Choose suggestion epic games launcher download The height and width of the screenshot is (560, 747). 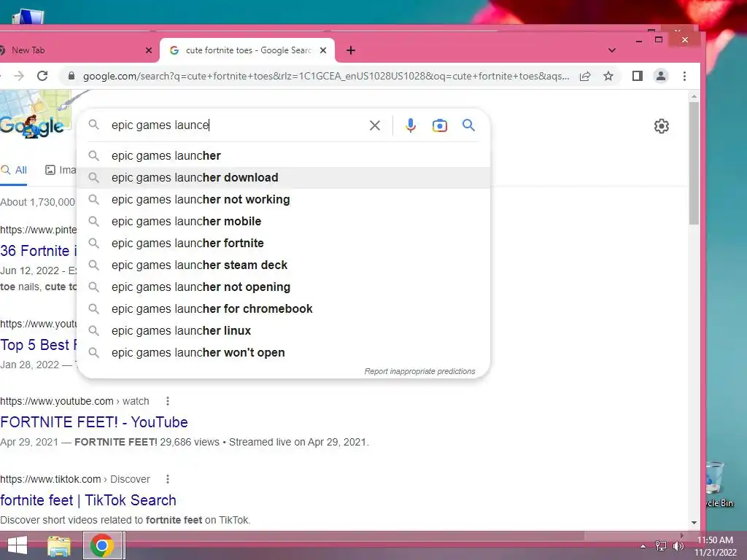coord(284,178)
